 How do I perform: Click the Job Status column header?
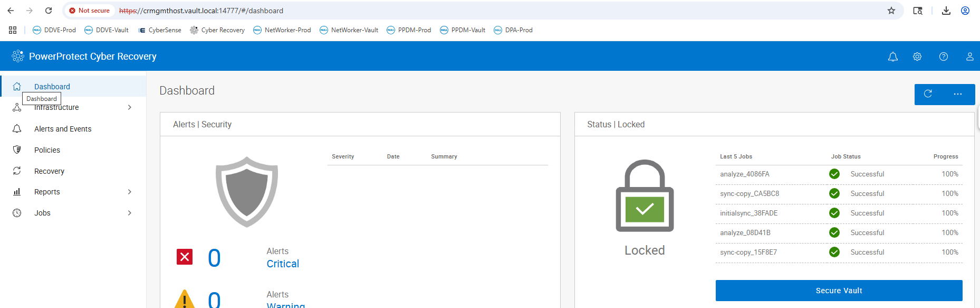(x=846, y=156)
